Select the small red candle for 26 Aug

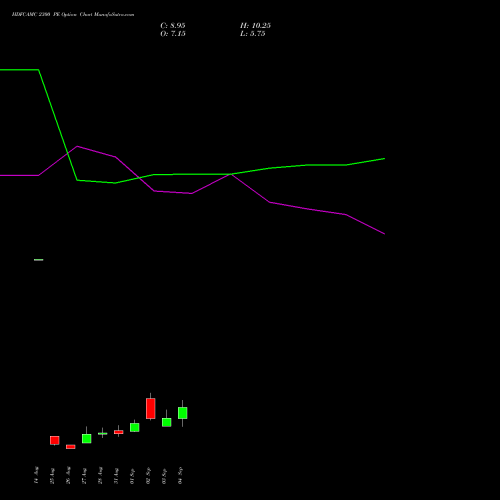click(x=71, y=447)
